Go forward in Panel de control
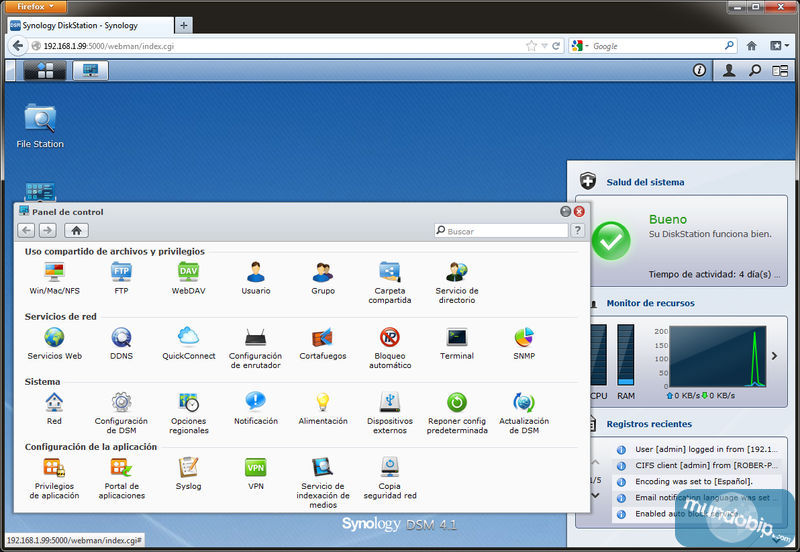The image size is (800, 552). pos(47,231)
